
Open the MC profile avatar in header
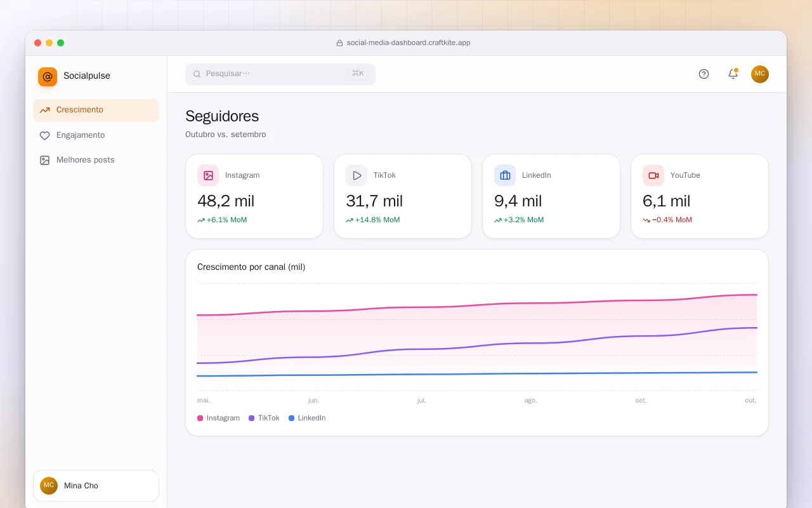[760, 74]
